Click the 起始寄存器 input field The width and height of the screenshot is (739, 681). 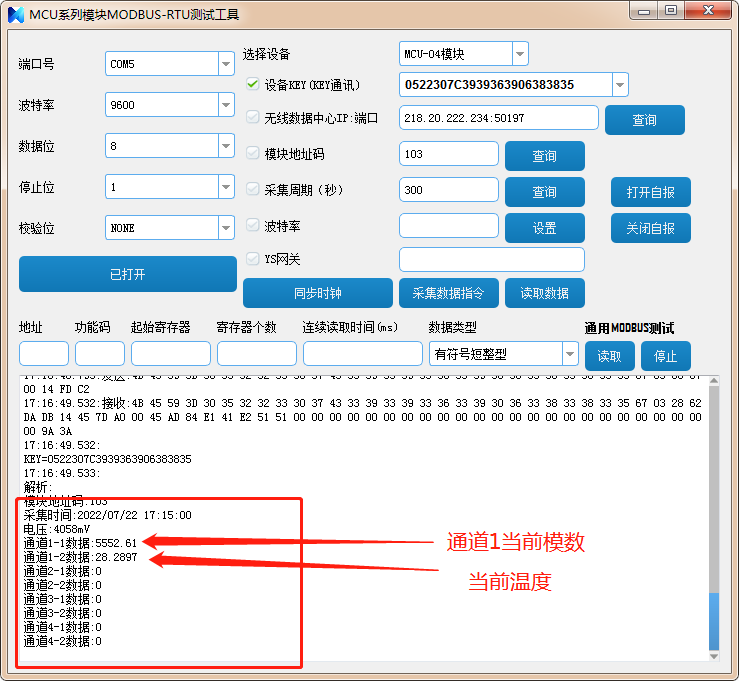(170, 354)
